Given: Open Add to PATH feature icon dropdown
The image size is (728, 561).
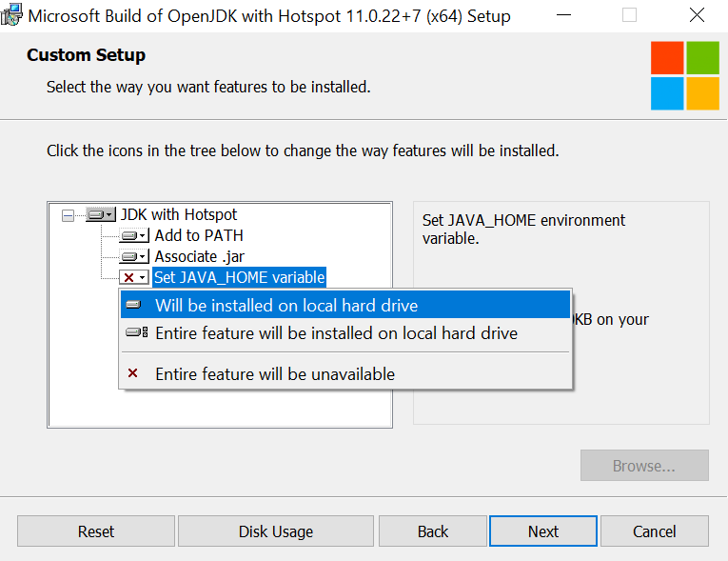Looking at the screenshot, I should pos(134,235).
